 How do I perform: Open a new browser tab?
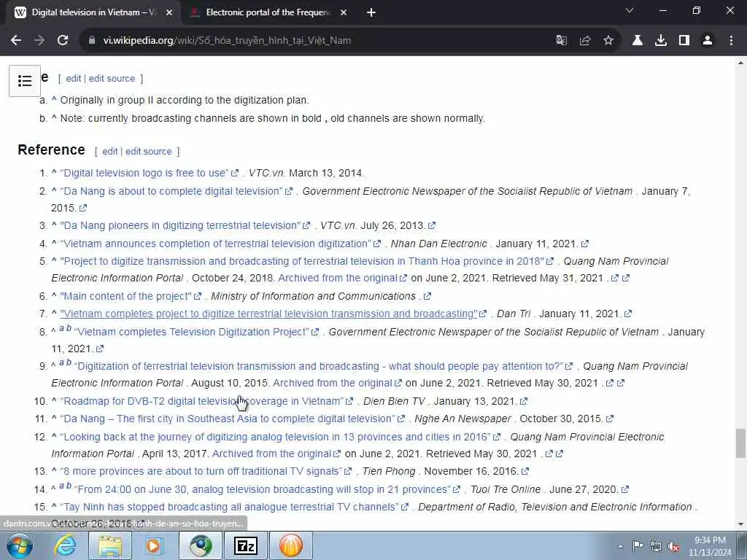tap(371, 13)
